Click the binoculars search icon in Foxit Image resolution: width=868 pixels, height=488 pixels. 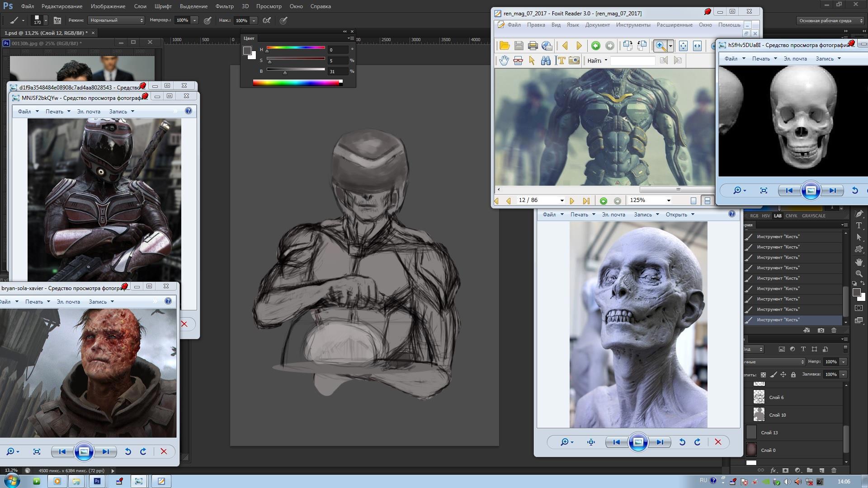click(x=546, y=61)
